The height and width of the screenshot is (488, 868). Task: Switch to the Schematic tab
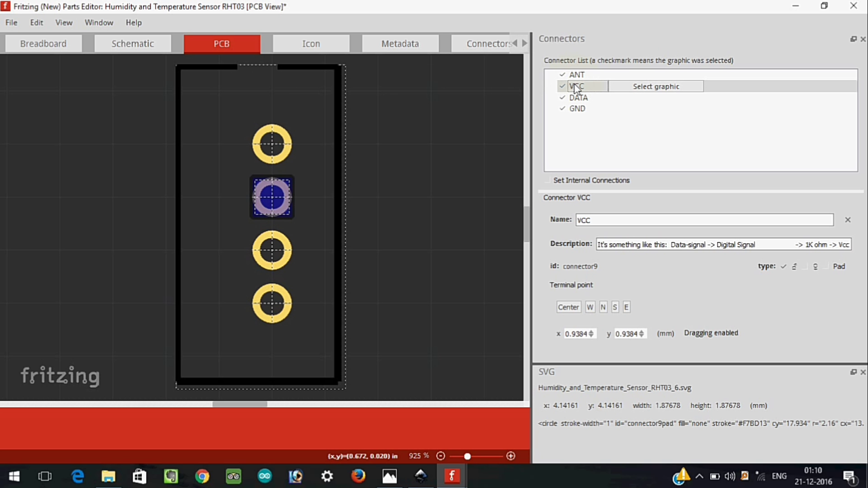pyautogui.click(x=133, y=44)
